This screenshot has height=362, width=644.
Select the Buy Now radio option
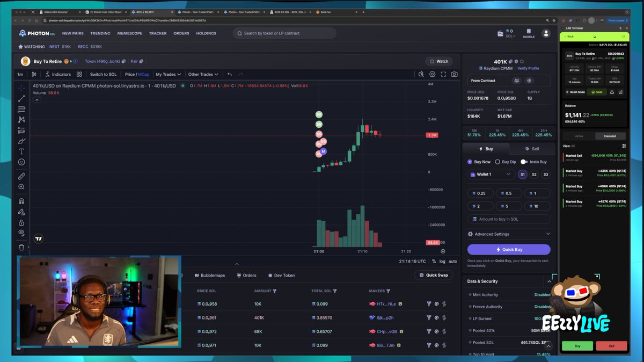pyautogui.click(x=479, y=162)
